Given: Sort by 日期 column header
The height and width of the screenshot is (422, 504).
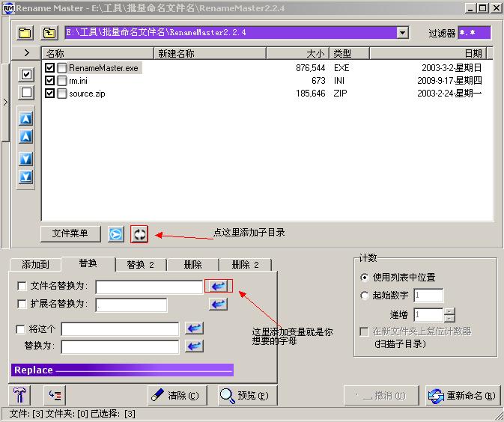Looking at the screenshot, I should click(428, 53).
